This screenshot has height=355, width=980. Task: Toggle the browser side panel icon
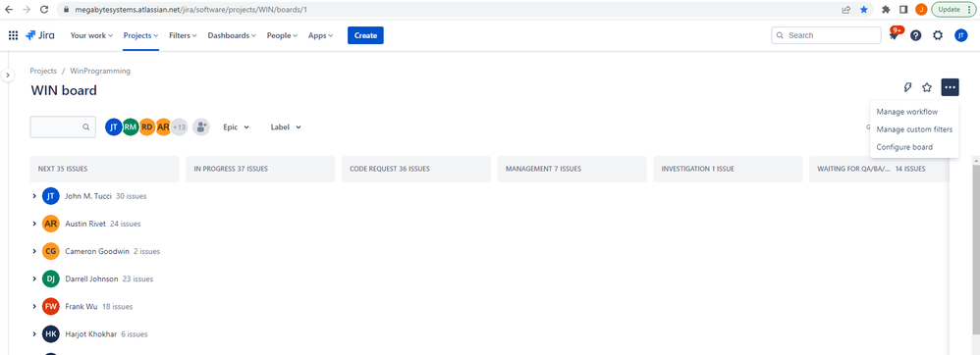pos(903,10)
